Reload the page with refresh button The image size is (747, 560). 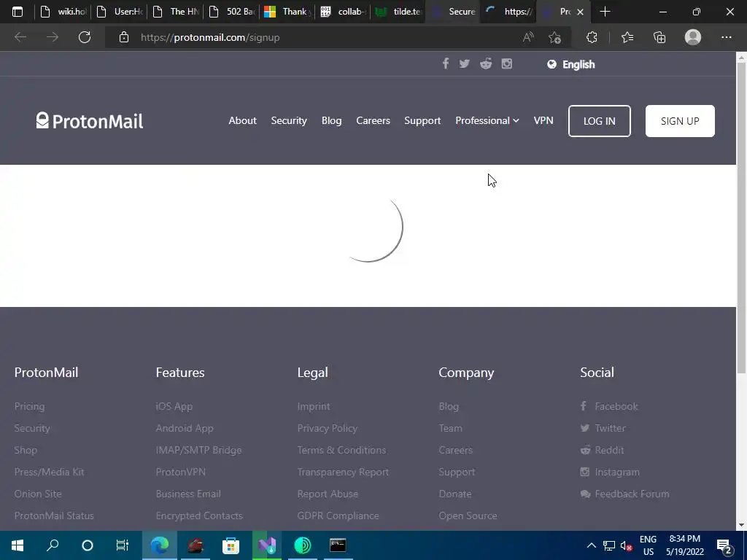85,37
